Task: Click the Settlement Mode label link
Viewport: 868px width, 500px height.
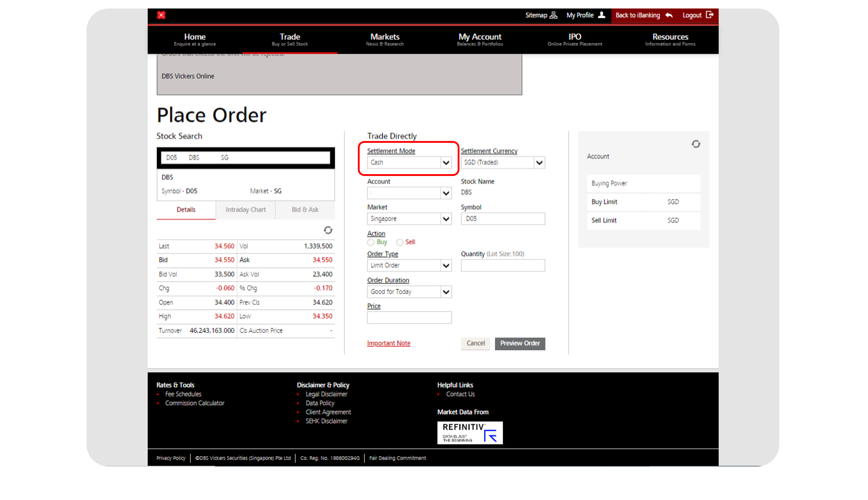Action: 391,151
